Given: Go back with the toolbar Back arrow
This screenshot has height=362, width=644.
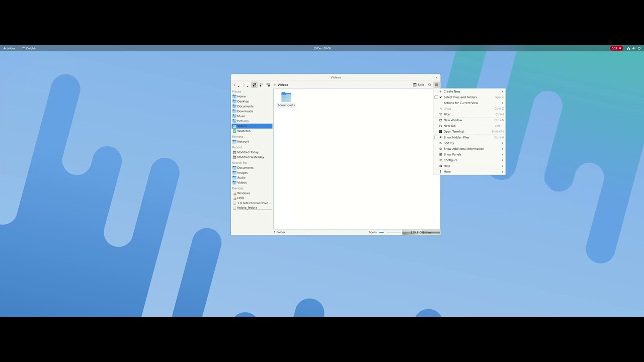Looking at the screenshot, I should 234,85.
